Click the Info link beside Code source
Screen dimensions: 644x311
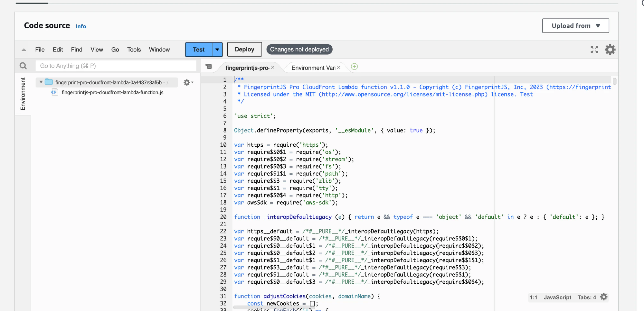(x=81, y=26)
